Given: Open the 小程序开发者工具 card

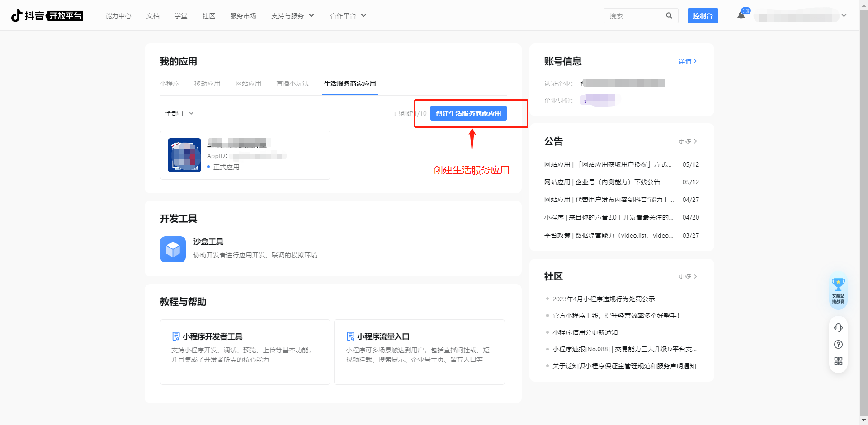Looking at the screenshot, I should [x=245, y=352].
